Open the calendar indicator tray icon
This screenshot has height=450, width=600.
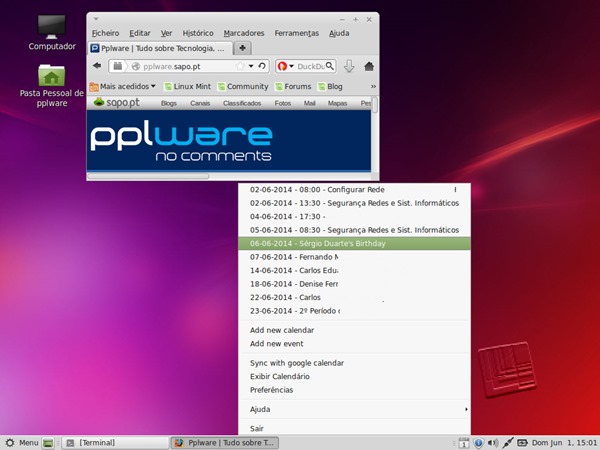click(x=463, y=443)
